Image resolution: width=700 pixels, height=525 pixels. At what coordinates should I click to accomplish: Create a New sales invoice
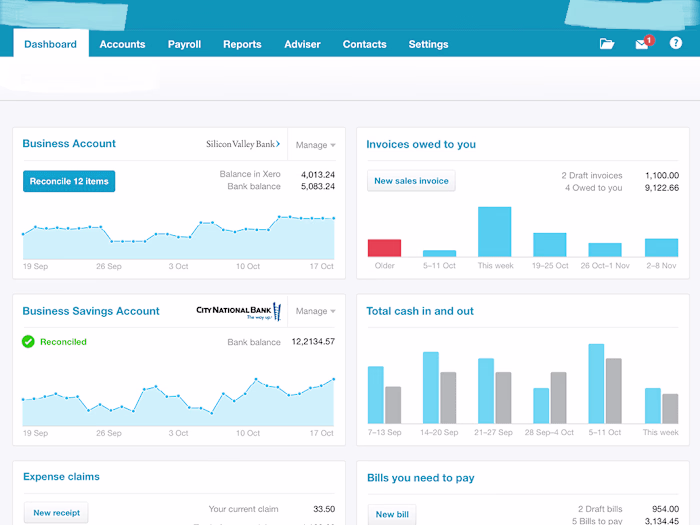click(x=411, y=181)
